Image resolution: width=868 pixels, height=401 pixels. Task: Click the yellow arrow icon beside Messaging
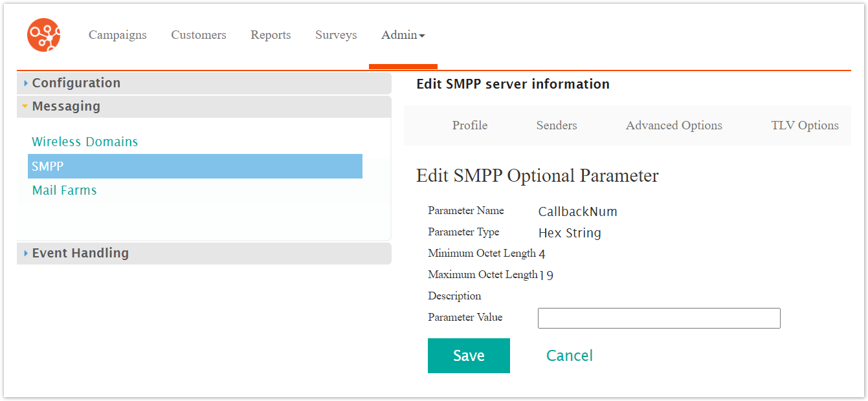click(25, 106)
